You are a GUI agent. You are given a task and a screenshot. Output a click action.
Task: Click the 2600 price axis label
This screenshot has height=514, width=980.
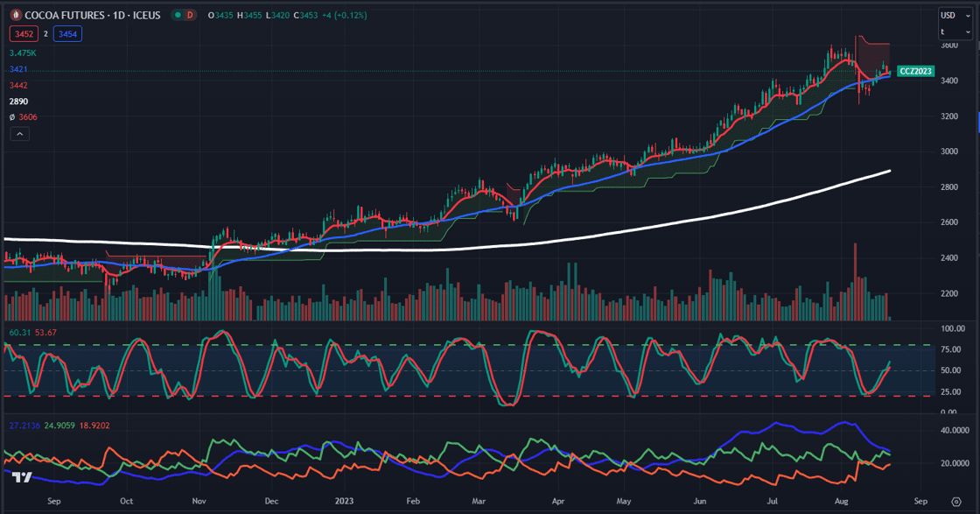coord(949,222)
